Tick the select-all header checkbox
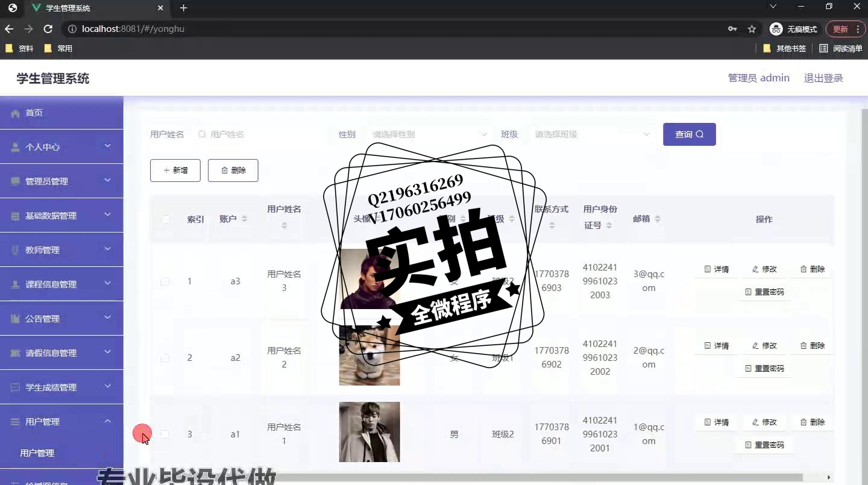Viewport: 868px width, 485px height. click(166, 219)
